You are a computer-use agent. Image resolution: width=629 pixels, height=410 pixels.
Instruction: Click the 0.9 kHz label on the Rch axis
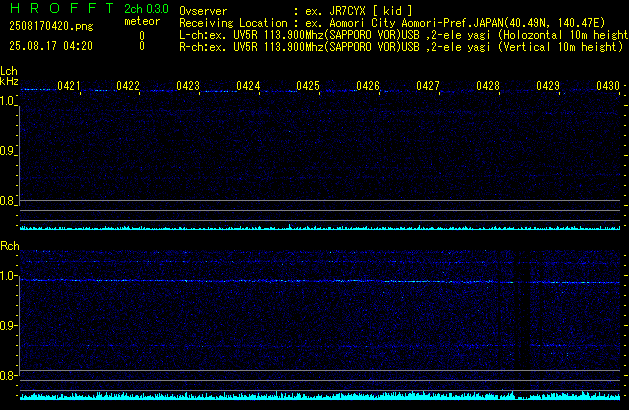coord(7,325)
